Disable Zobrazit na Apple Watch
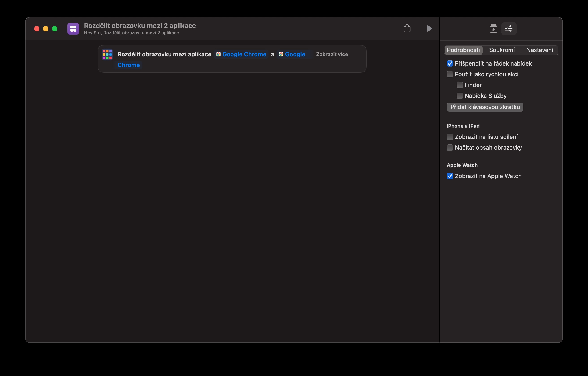 point(450,176)
